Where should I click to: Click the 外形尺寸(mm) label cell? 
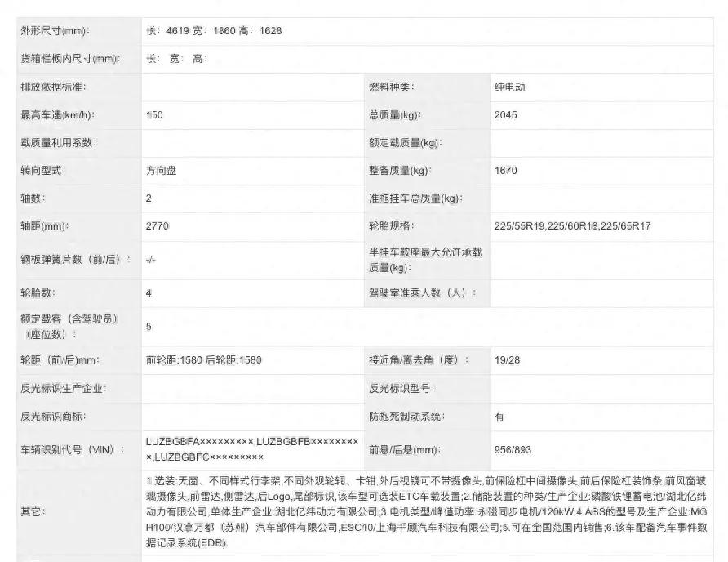[x=55, y=30]
